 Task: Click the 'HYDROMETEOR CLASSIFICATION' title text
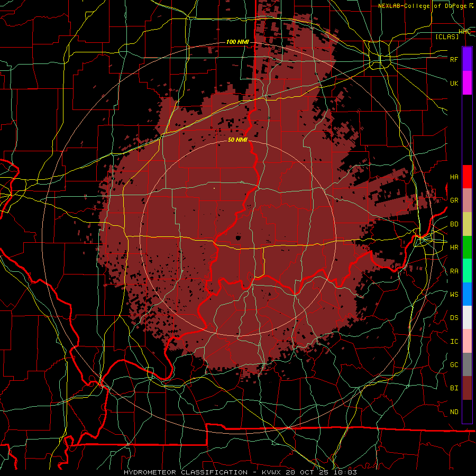186,472
